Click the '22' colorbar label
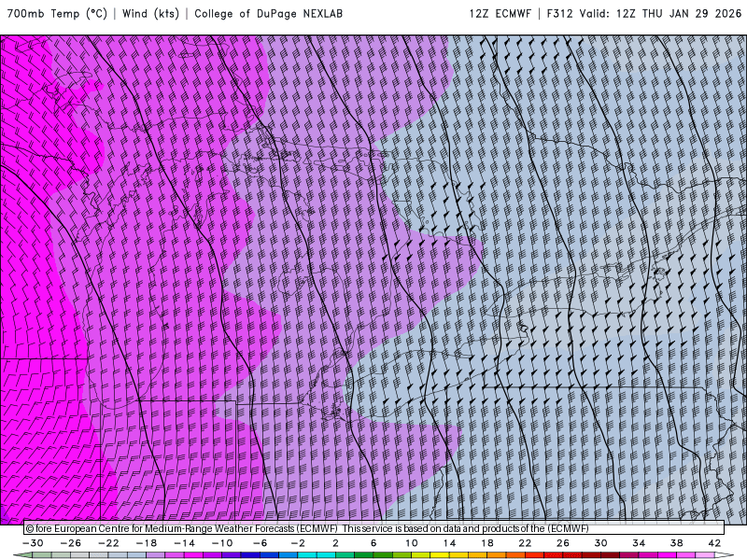Screen dimensions: 747x560 [525, 543]
